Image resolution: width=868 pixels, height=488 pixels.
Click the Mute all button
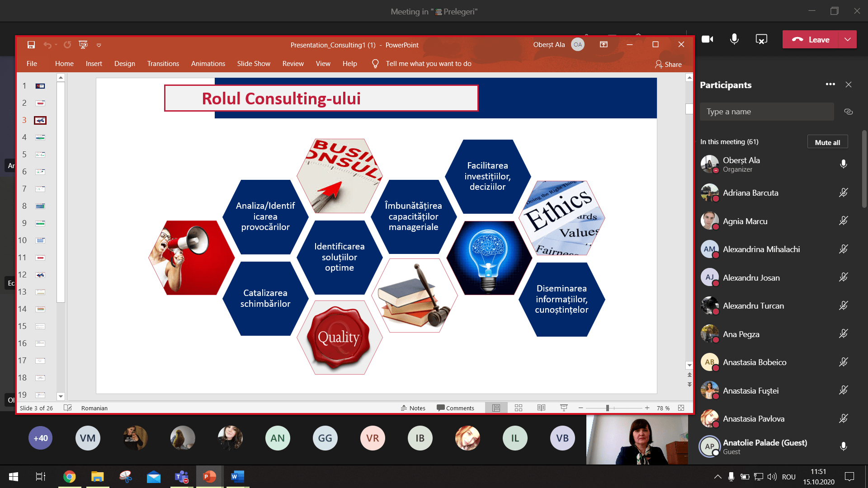coord(828,142)
